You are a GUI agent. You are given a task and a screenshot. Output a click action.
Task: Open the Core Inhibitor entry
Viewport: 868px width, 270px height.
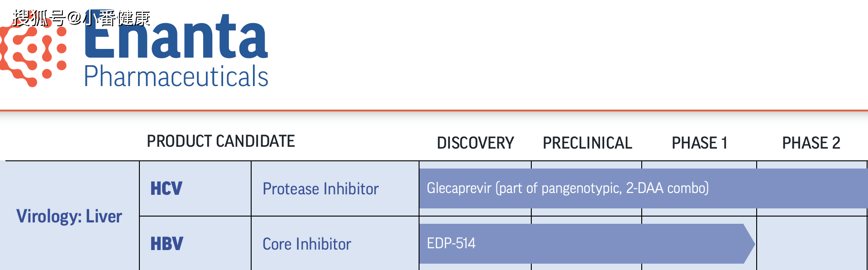click(x=307, y=244)
